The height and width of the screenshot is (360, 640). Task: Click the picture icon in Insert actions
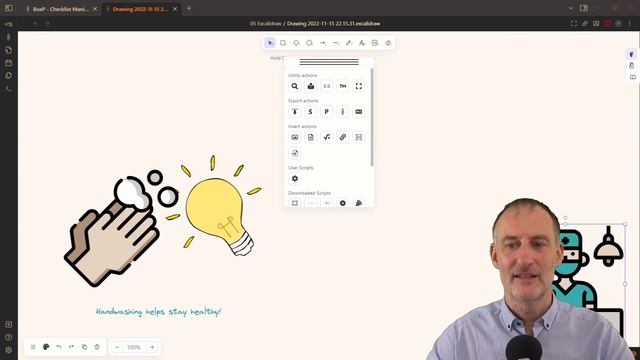[x=295, y=137]
